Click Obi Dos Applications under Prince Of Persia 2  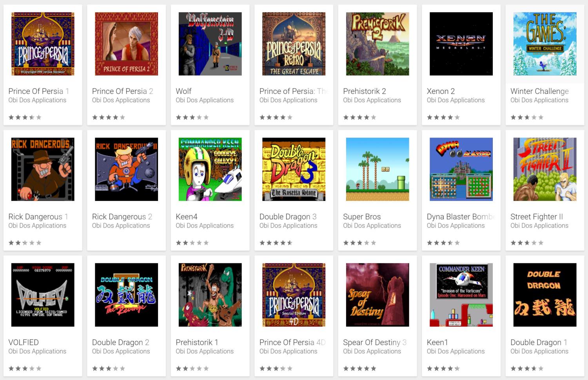coord(121,100)
